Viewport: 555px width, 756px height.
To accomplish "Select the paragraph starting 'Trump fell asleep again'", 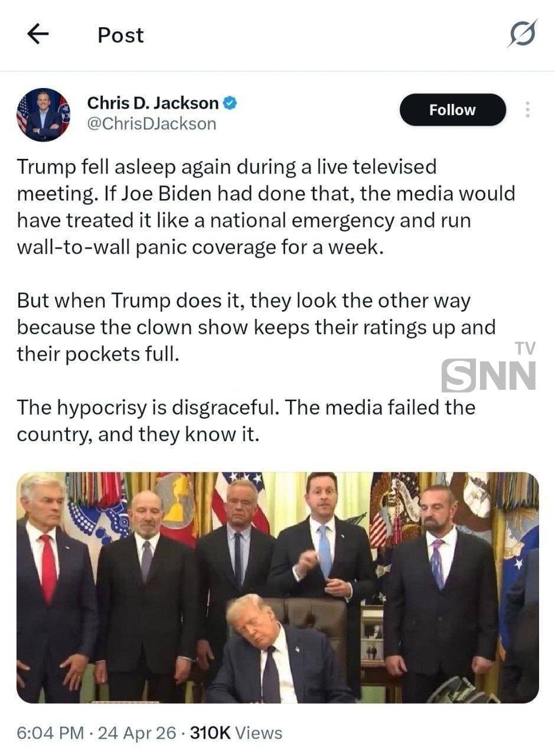I will tap(266, 207).
